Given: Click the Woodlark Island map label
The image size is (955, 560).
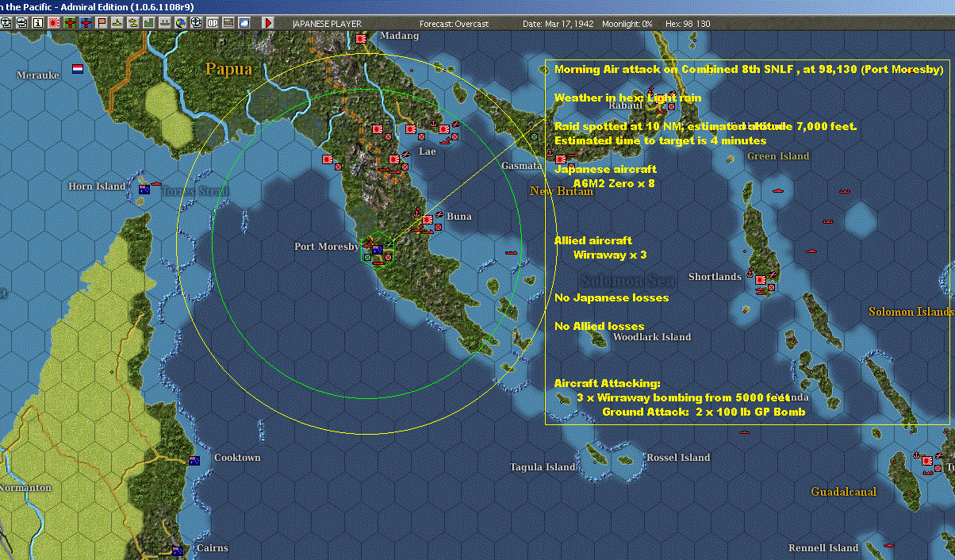Looking at the screenshot, I should point(651,337).
